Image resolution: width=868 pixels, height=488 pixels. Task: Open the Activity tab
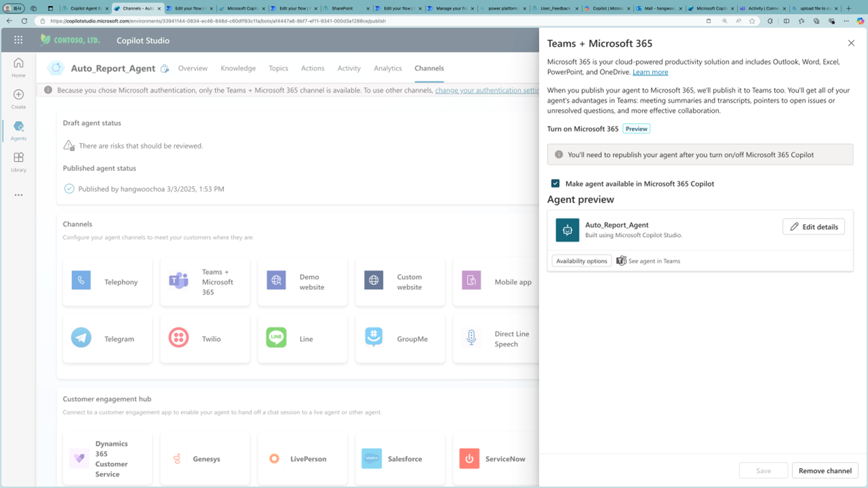(x=349, y=68)
